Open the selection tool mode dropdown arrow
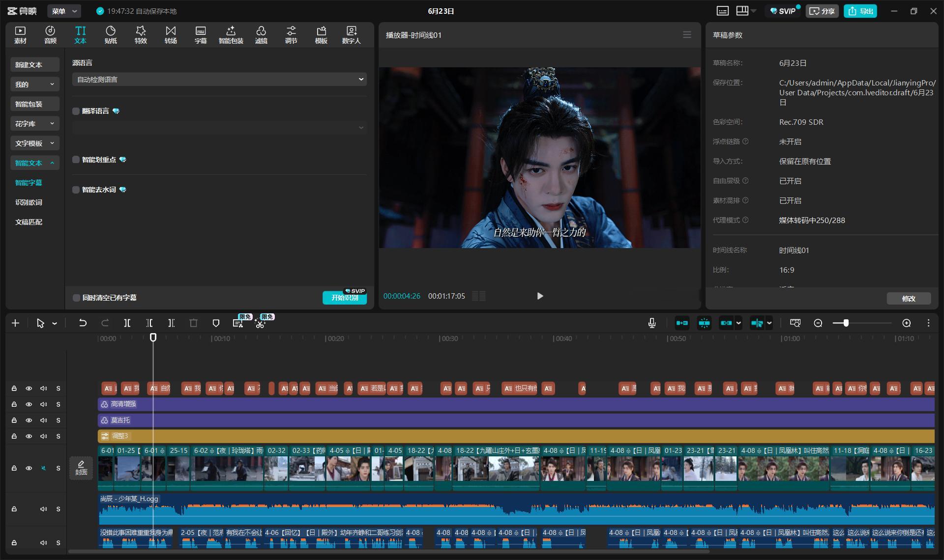This screenshot has width=944, height=560. pos(55,323)
